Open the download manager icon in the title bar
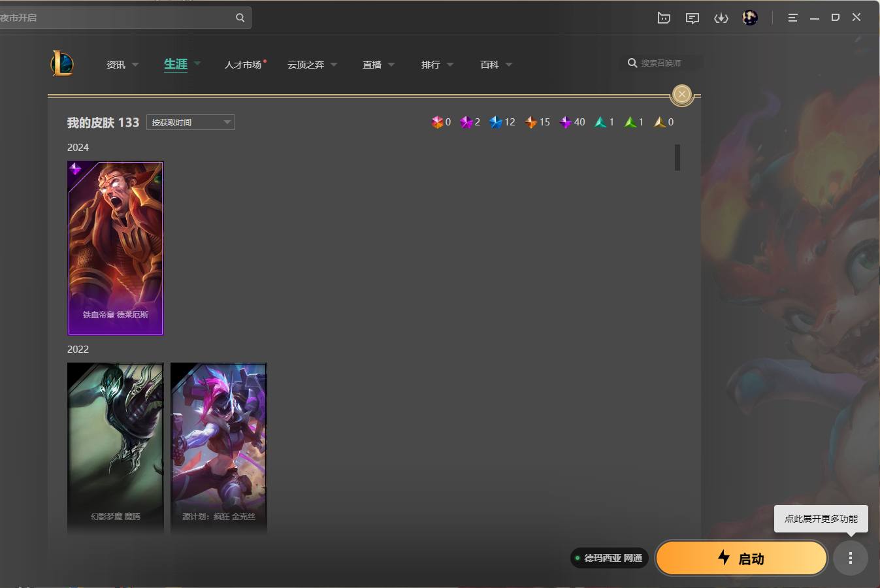This screenshot has width=880, height=588. pyautogui.click(x=721, y=18)
